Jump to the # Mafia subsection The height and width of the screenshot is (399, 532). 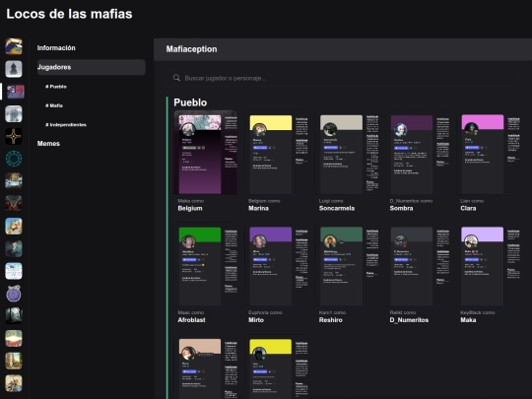(x=54, y=105)
